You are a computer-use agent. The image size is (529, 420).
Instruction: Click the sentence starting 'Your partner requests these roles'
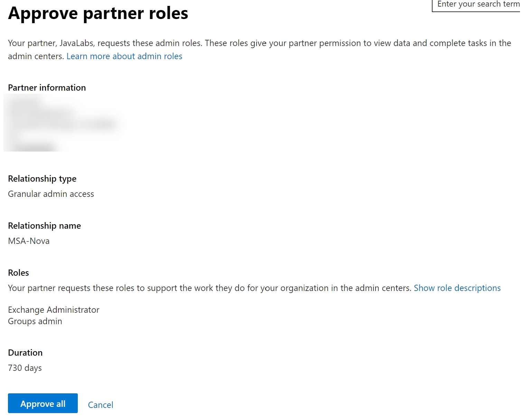[210, 288]
